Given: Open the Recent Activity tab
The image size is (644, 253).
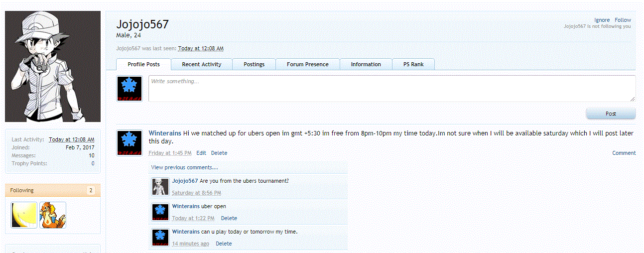Looking at the screenshot, I should point(202,64).
